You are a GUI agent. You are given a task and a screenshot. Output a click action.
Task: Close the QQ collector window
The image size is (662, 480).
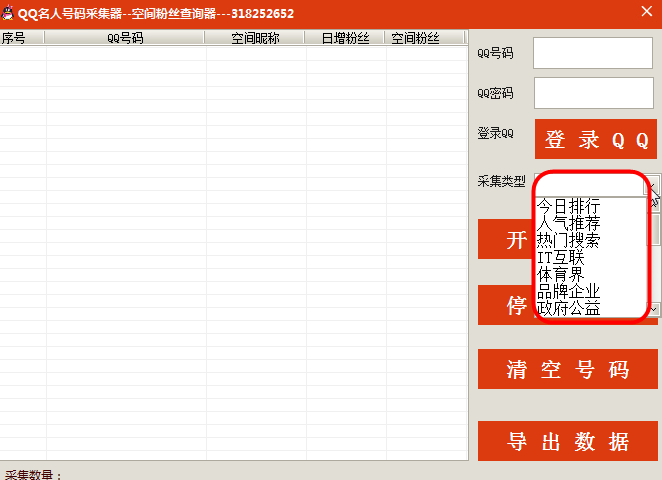[646, 13]
